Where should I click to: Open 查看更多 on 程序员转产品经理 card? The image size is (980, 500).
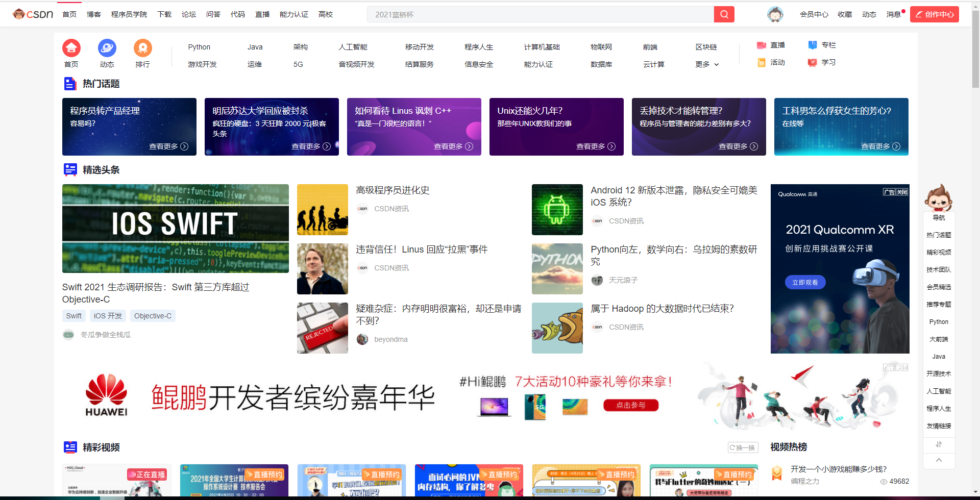[x=168, y=146]
